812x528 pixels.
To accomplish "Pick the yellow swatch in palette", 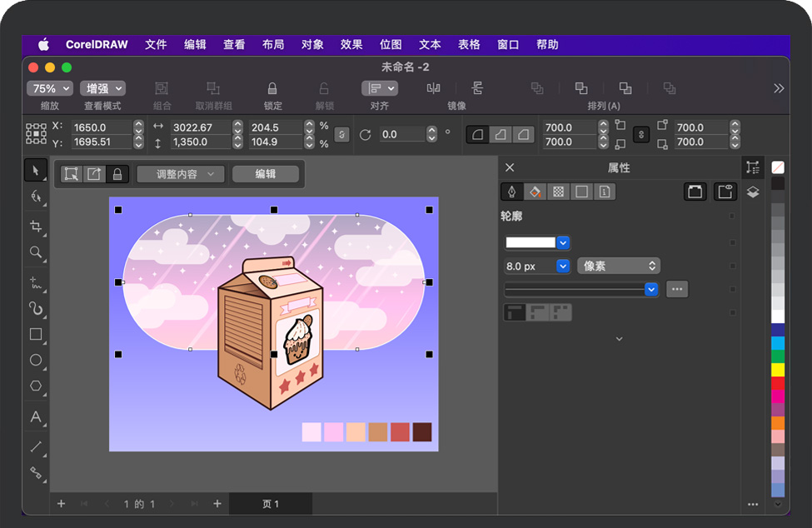I will (x=778, y=370).
